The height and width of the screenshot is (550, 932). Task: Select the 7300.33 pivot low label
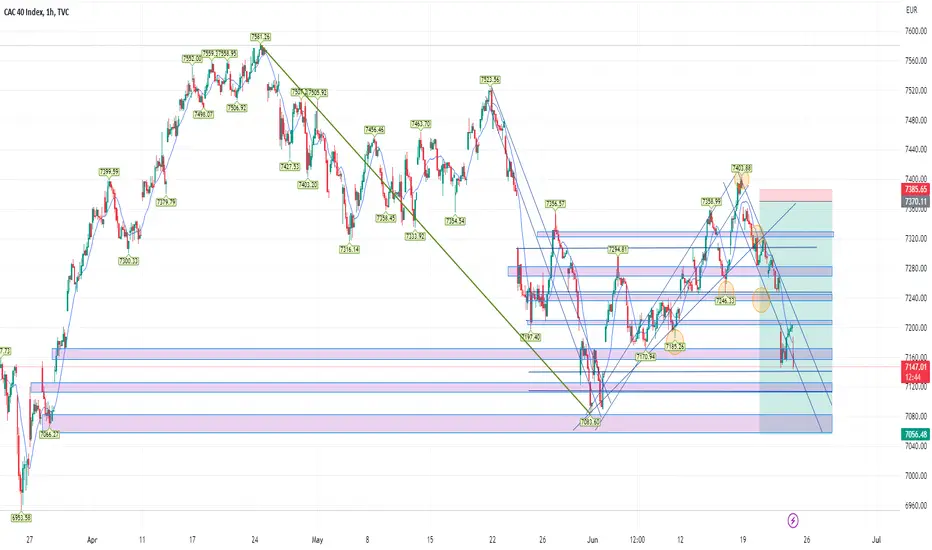(128, 260)
